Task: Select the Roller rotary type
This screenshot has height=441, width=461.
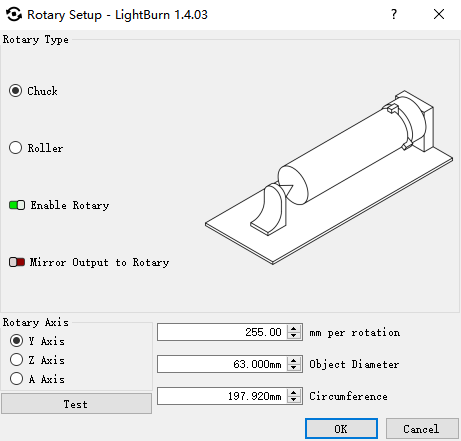Action: tap(16, 148)
